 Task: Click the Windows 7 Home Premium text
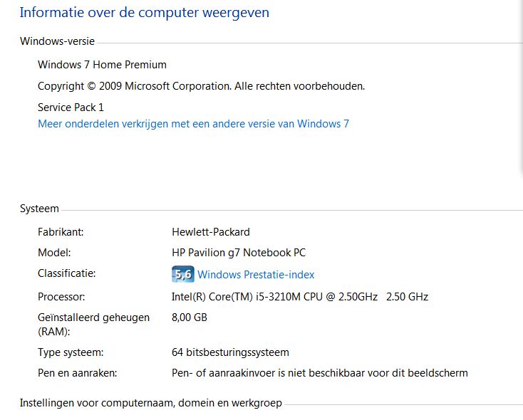click(102, 65)
